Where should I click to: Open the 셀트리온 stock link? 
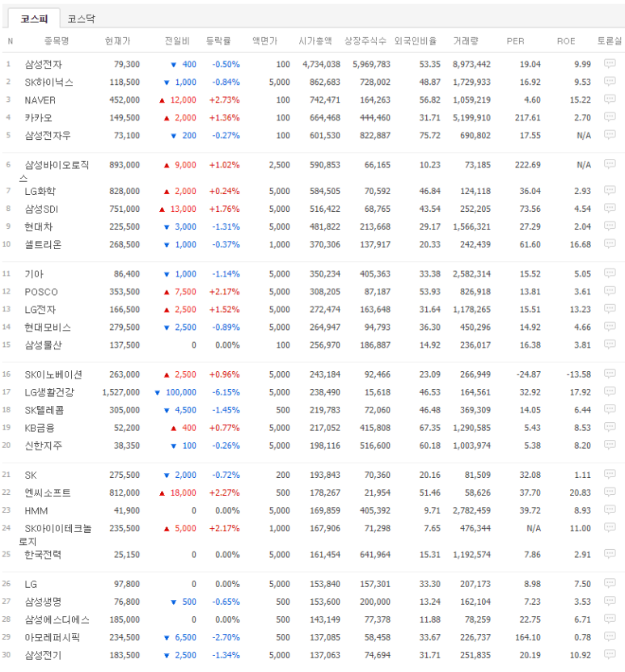click(x=43, y=245)
